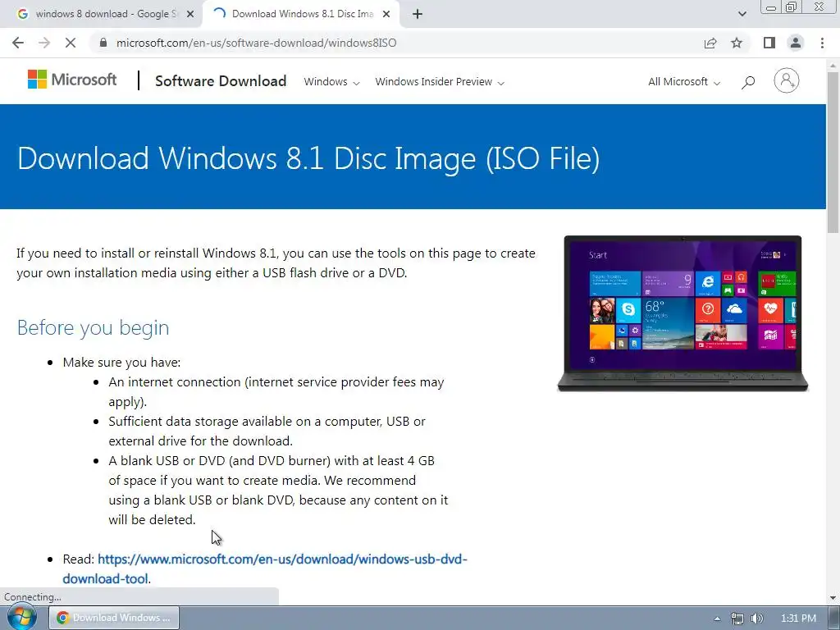The width and height of the screenshot is (840, 630).
Task: Stop loading the page
Action: point(71,43)
